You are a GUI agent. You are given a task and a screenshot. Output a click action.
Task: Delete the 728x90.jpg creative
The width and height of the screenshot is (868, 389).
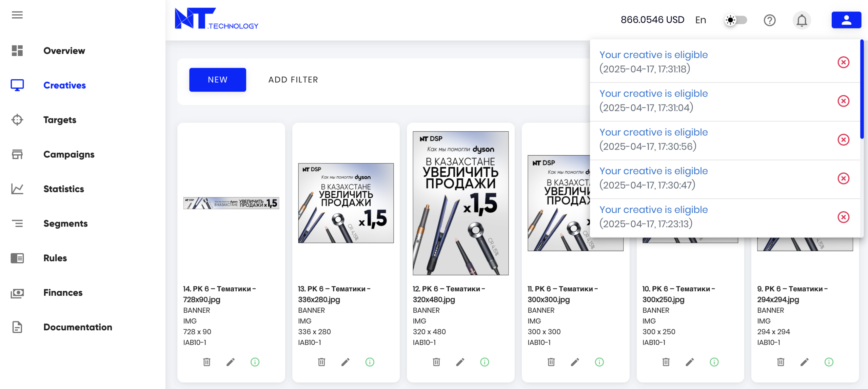[206, 362]
